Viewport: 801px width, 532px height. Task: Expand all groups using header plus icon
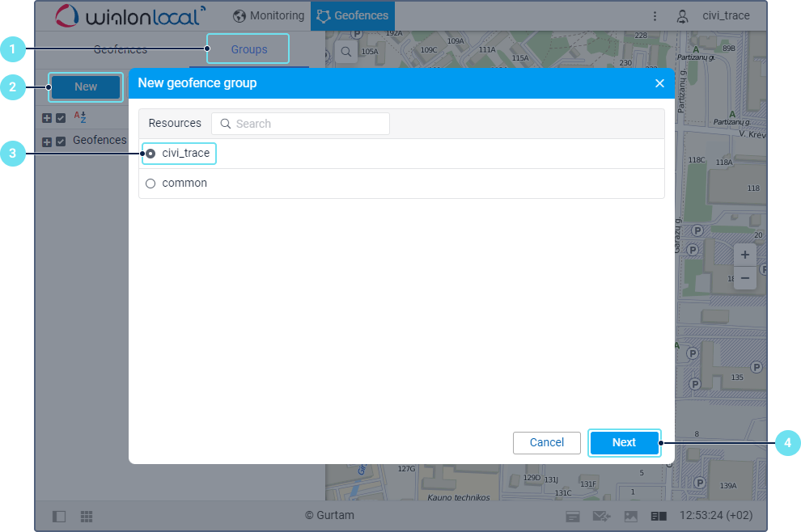[x=47, y=118]
